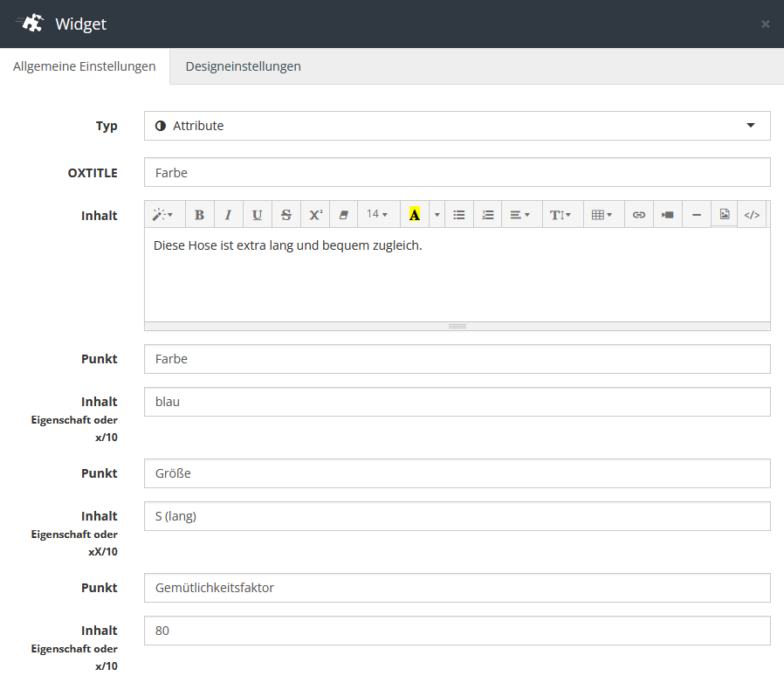Switch to Designeinstellungen tab
784x683 pixels.
(243, 66)
